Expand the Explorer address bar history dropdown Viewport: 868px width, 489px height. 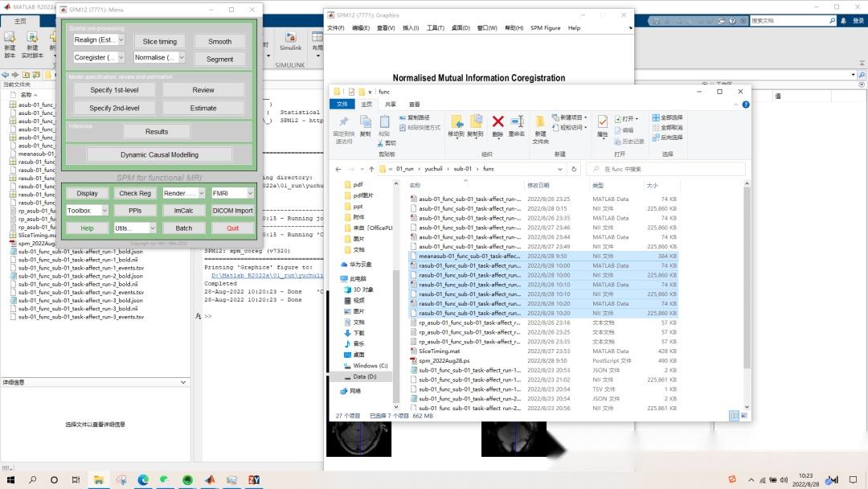559,169
